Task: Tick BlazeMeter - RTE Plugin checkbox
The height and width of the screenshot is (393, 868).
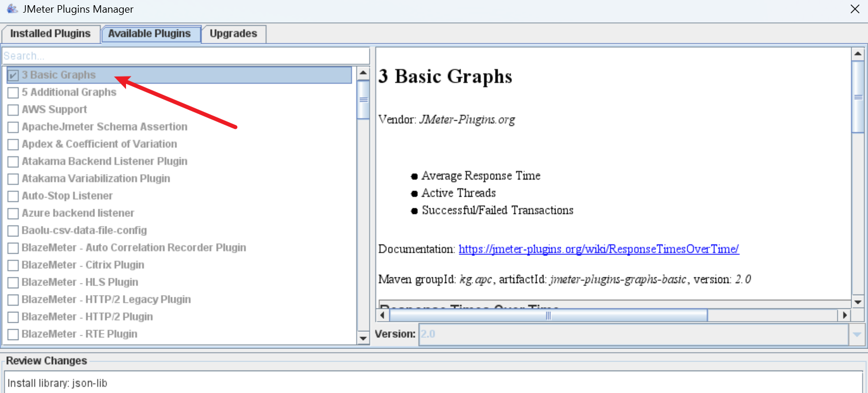Action: click(x=13, y=334)
